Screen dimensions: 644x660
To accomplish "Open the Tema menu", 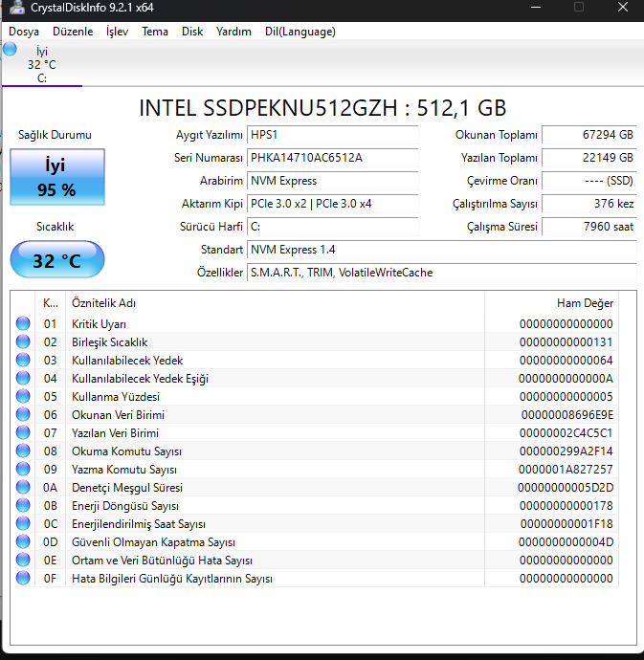I will click(155, 32).
